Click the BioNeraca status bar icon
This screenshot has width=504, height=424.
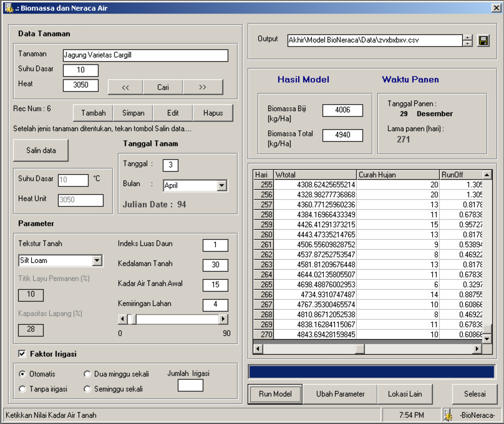448,415
